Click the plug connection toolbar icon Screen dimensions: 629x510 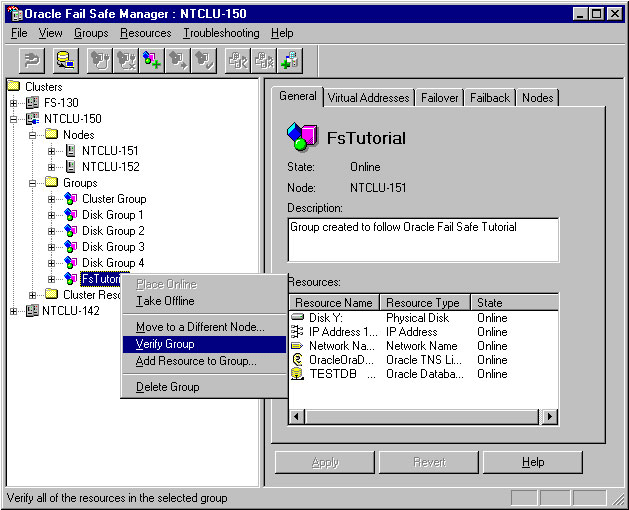tap(32, 61)
